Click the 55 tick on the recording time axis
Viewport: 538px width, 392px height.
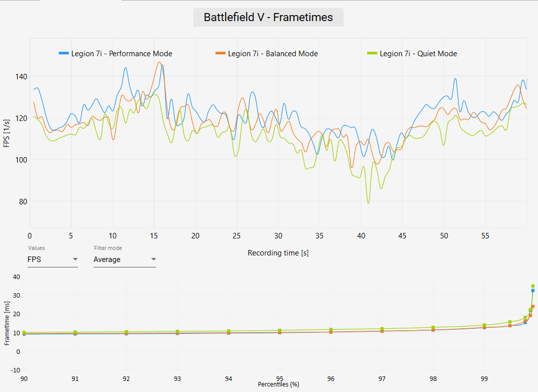[485, 236]
